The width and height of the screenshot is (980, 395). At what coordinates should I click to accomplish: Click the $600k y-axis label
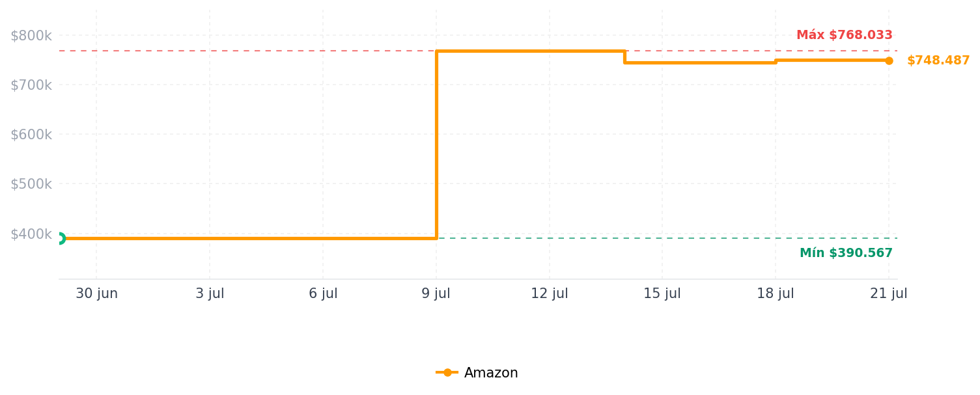pos(31,135)
